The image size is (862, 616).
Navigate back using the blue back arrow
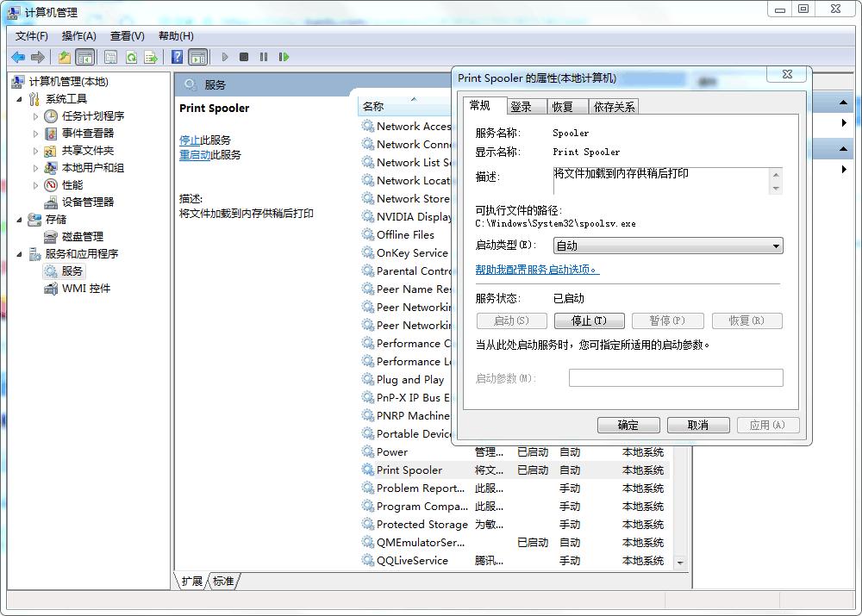click(18, 57)
